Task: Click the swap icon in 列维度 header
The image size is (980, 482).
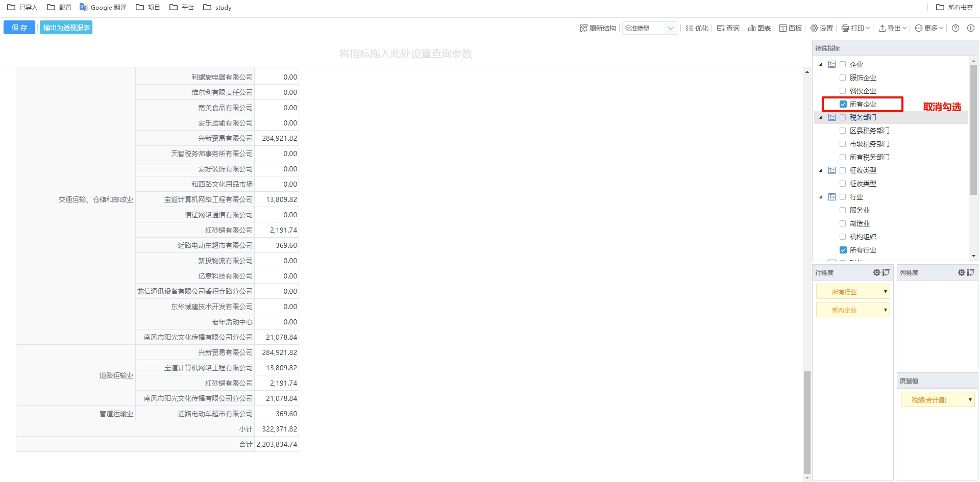Action: [970, 273]
